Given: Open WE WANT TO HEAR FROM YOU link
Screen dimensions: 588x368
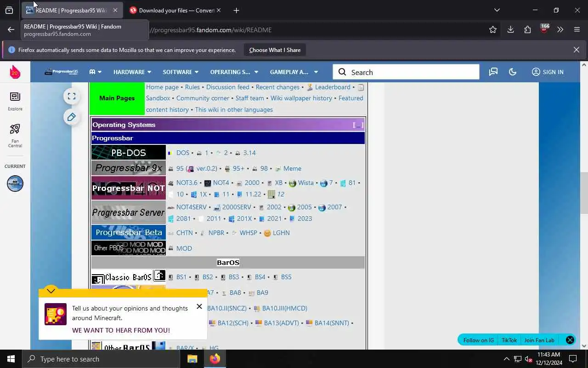Looking at the screenshot, I should pyautogui.click(x=121, y=330).
